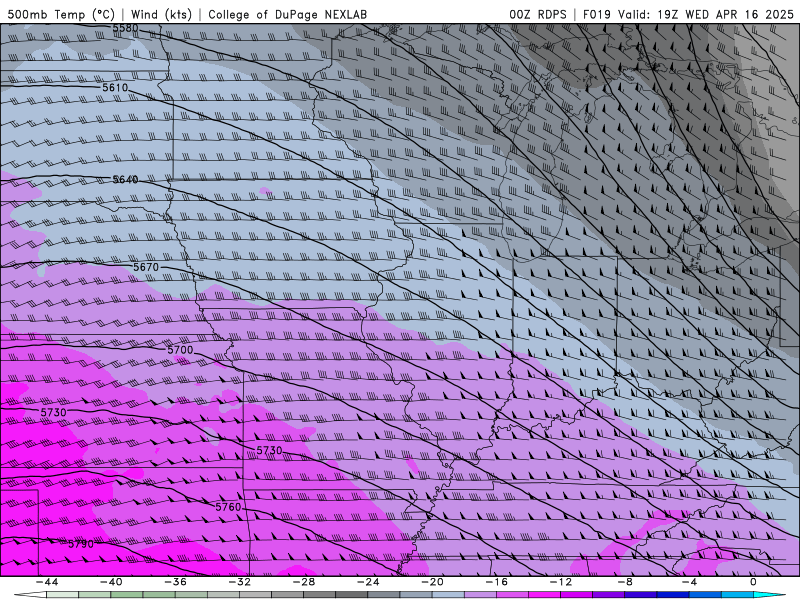Click the 5640 height contour label
The height and width of the screenshot is (600, 800).
tap(126, 180)
